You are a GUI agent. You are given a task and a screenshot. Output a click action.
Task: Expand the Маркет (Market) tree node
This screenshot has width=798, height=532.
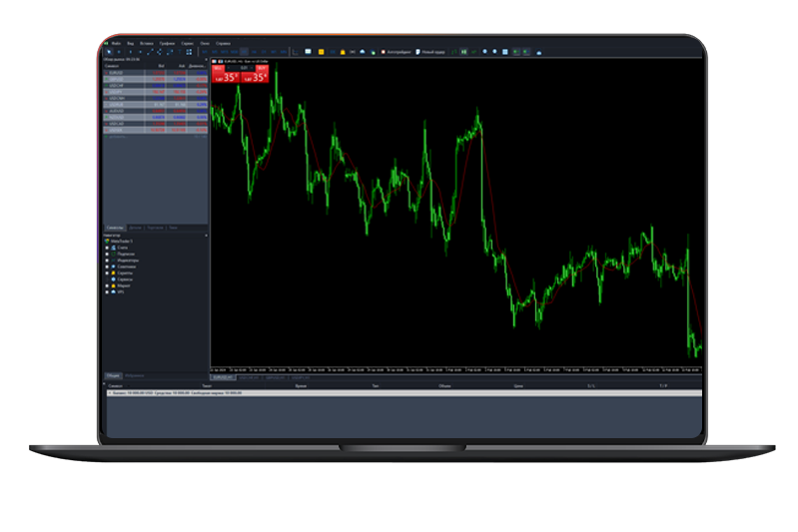pyautogui.click(x=107, y=285)
